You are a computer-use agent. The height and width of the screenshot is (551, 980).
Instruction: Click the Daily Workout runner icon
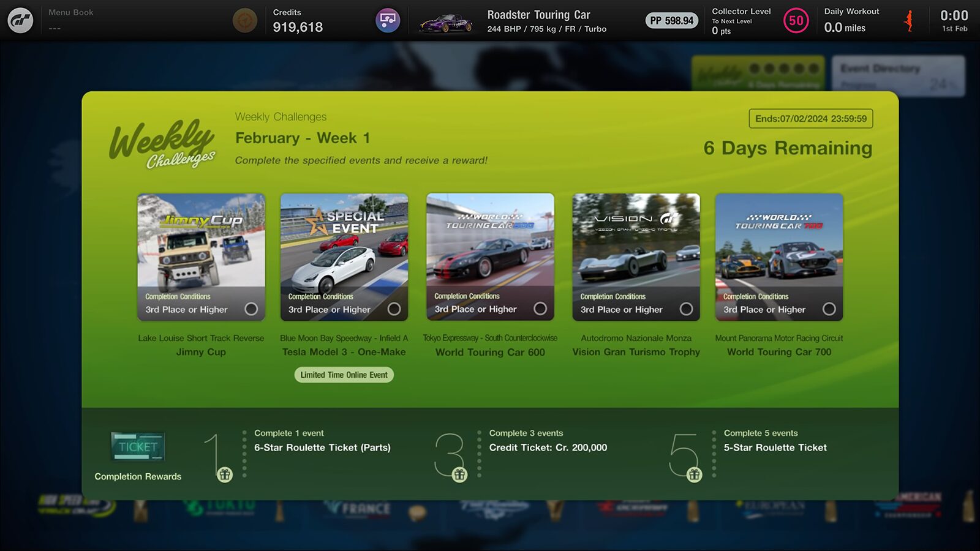[909, 21]
